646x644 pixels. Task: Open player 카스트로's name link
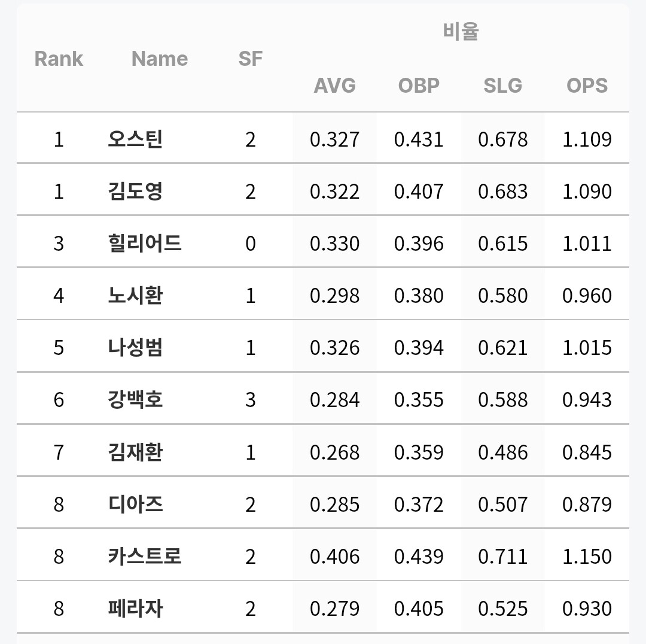tap(144, 556)
